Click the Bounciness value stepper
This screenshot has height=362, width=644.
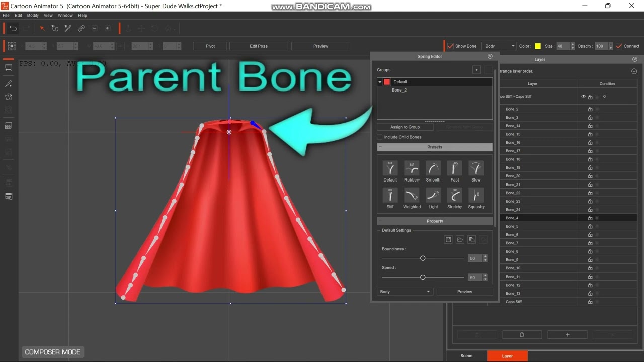click(485, 258)
